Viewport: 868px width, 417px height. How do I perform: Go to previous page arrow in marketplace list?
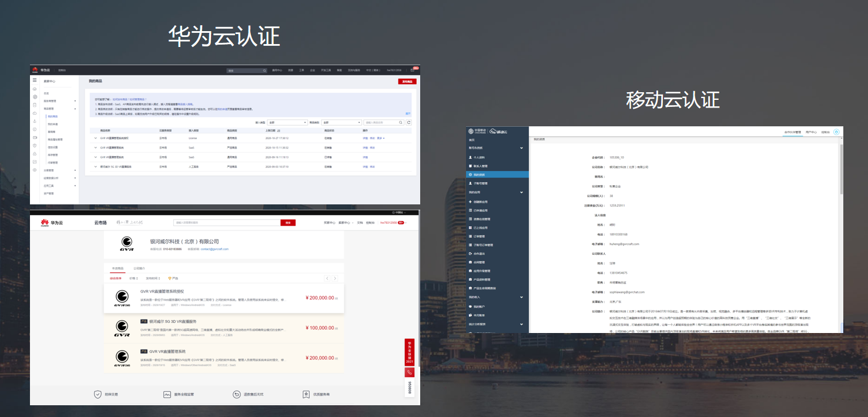(328, 278)
